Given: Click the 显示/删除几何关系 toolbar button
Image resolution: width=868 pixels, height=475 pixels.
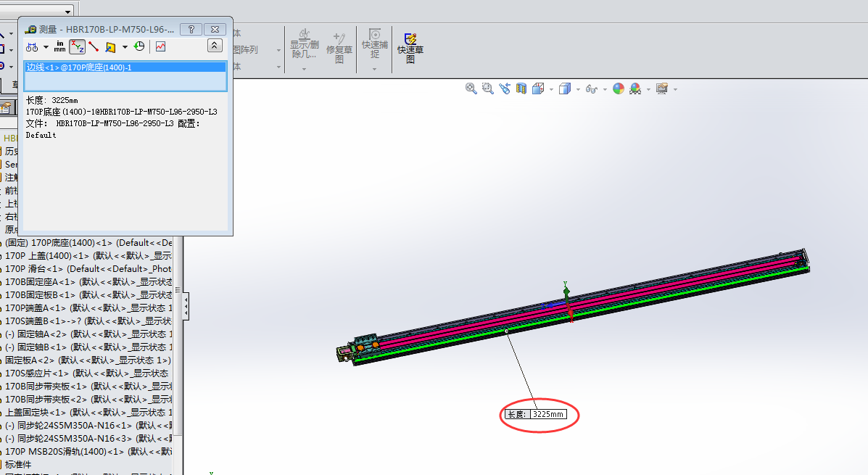Looking at the screenshot, I should tap(305, 44).
